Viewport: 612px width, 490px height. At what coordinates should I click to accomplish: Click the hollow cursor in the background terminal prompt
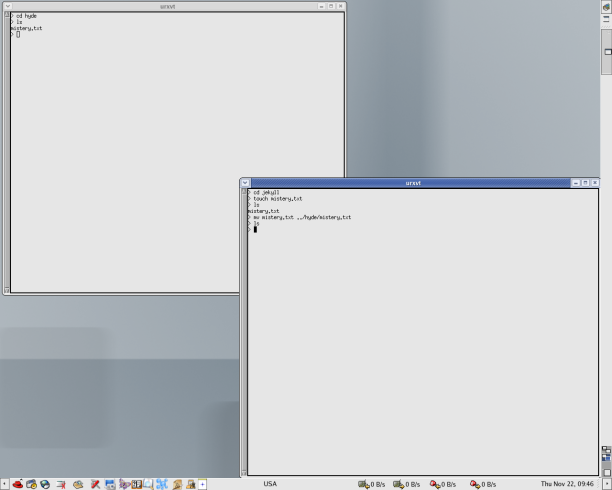coord(18,34)
